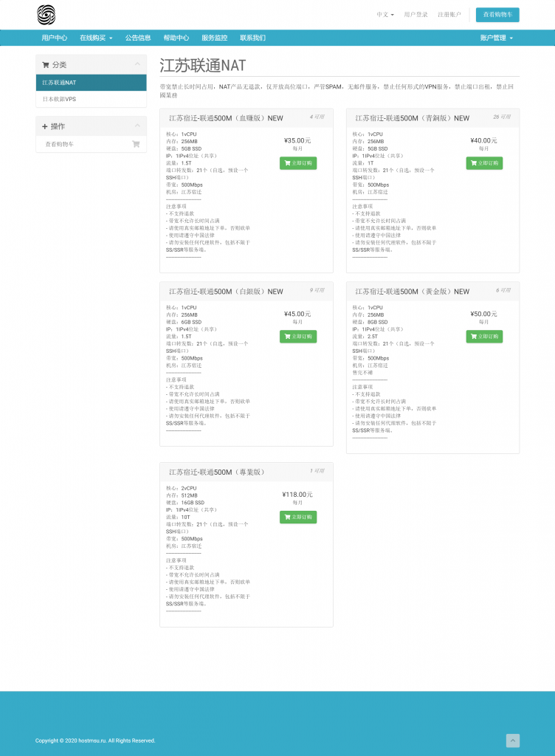Order the 青銅版 plan at ¥40.00
Viewport: 555px width, 756px height.
tap(484, 163)
